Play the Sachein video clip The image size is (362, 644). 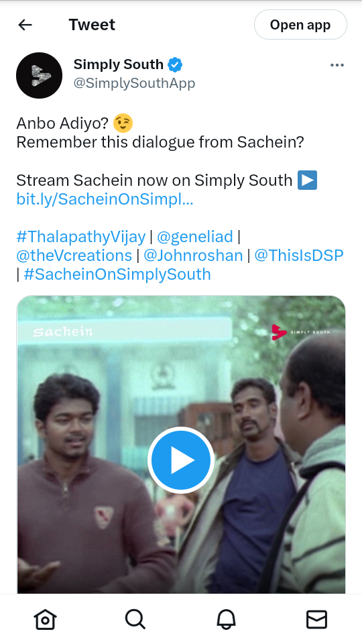181,460
